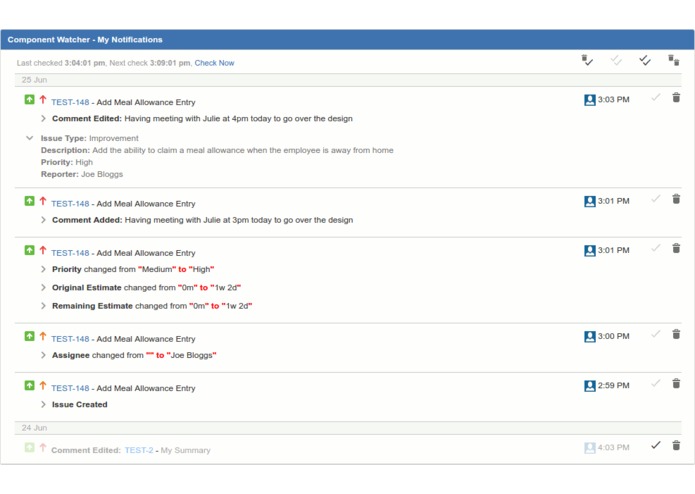Delete all notifications via double trash icon
This screenshot has width=695, height=494.
tap(674, 60)
